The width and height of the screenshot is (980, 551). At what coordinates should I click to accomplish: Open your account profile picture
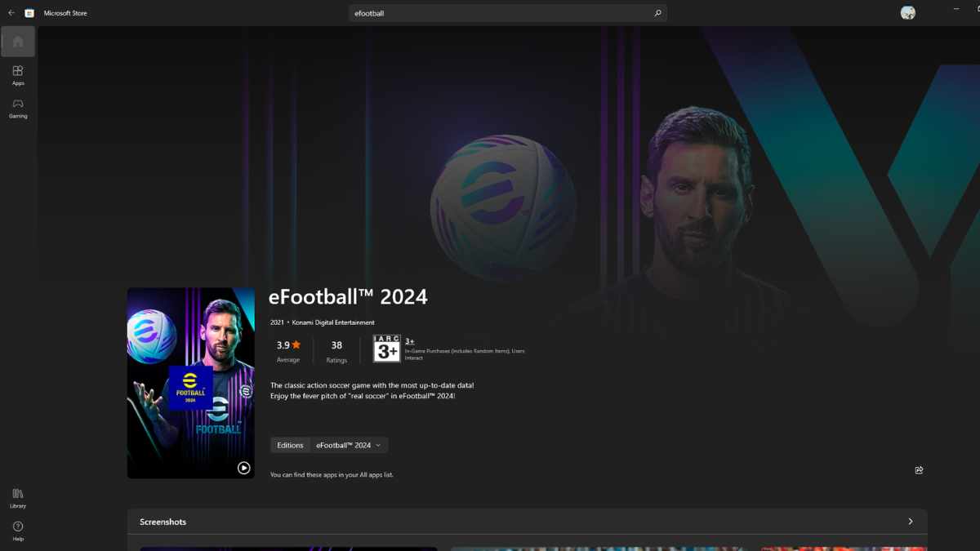tap(907, 13)
